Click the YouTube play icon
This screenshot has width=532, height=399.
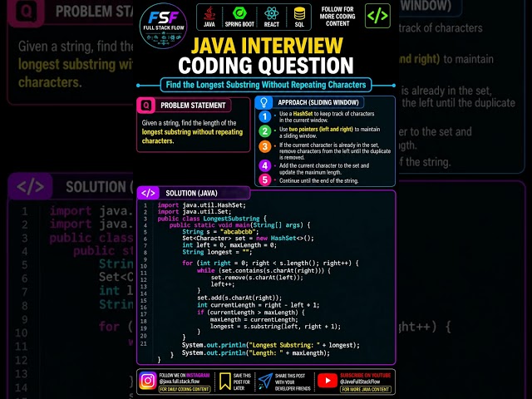[x=327, y=381]
